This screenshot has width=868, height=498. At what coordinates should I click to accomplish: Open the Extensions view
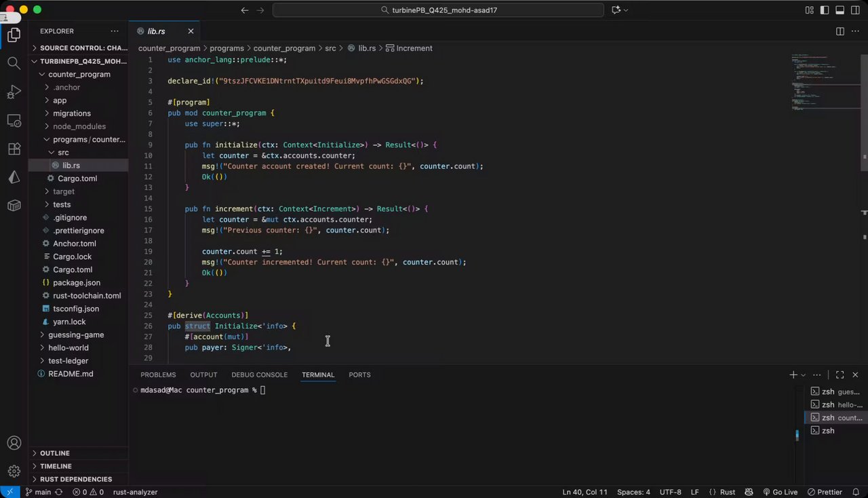click(14, 149)
